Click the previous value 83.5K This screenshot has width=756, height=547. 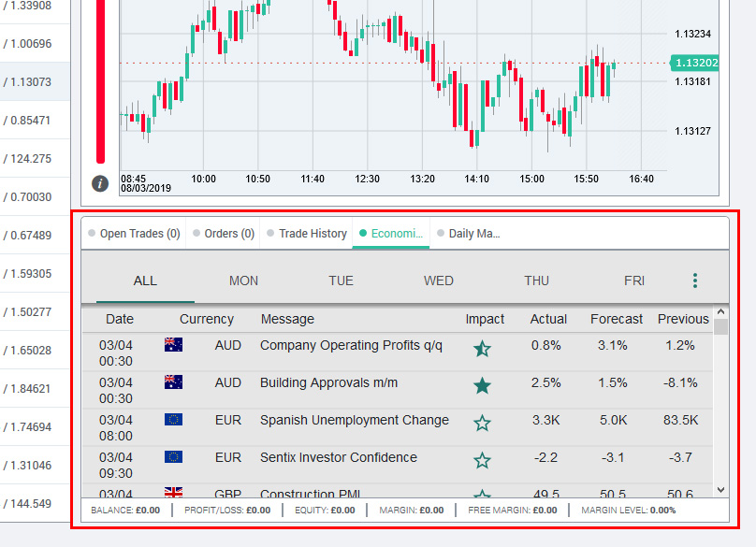click(x=680, y=420)
